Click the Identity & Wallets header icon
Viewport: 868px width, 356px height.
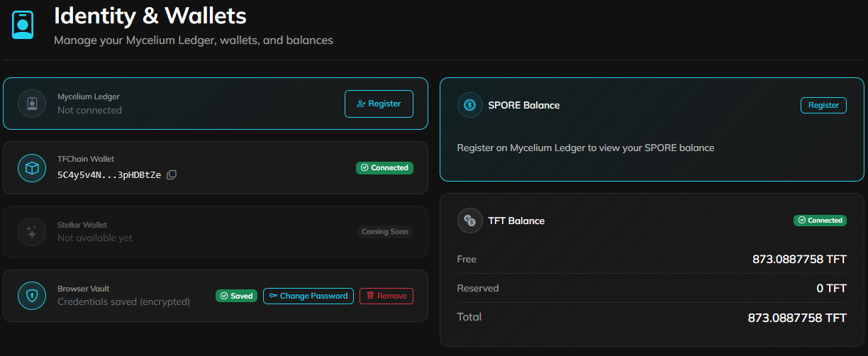[x=23, y=25]
